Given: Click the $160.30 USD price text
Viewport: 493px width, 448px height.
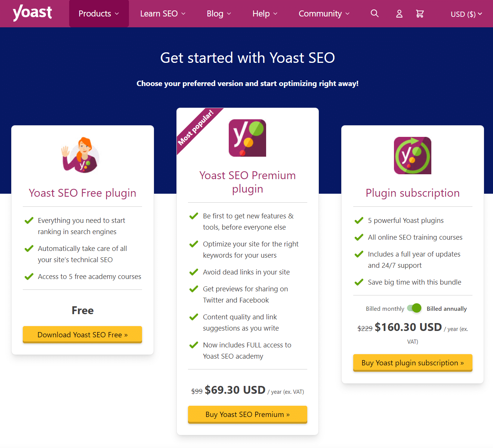Looking at the screenshot, I should pyautogui.click(x=408, y=327).
